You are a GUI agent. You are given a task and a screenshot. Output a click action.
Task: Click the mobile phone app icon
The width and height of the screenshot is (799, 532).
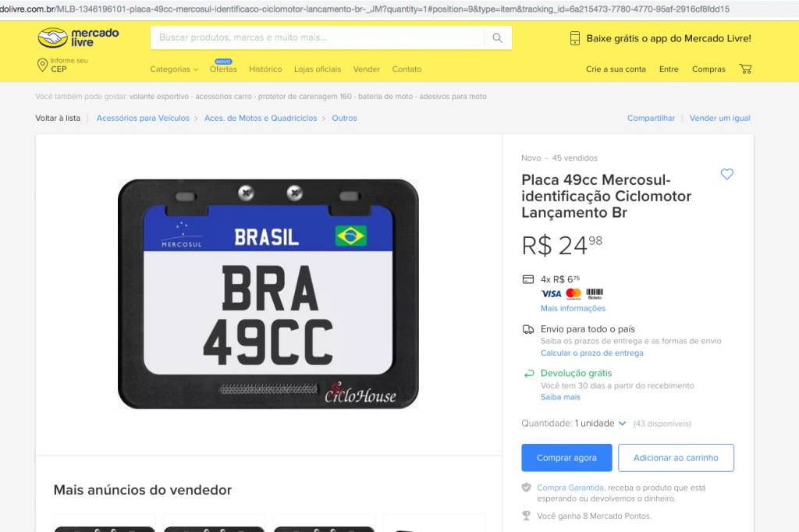(x=575, y=38)
